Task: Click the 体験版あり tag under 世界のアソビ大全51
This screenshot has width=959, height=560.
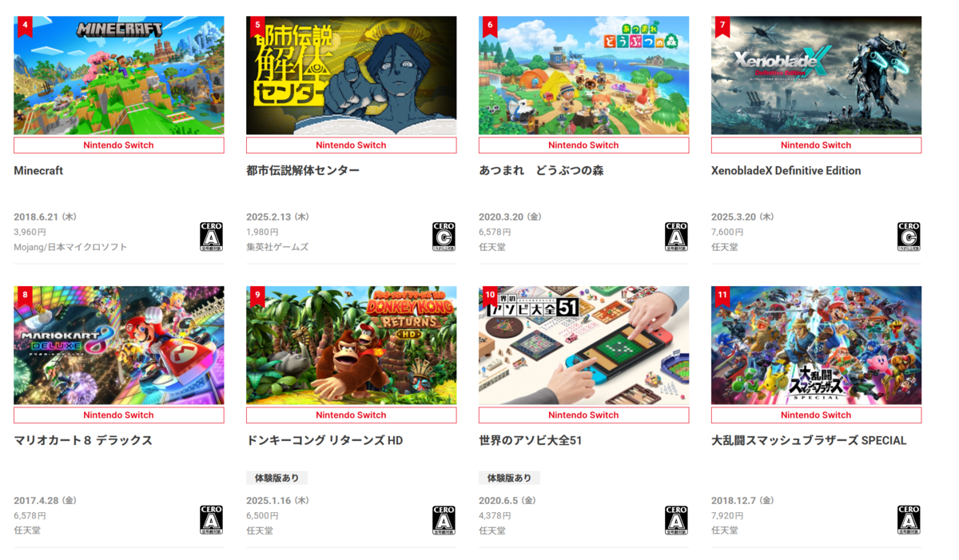Action: click(509, 478)
